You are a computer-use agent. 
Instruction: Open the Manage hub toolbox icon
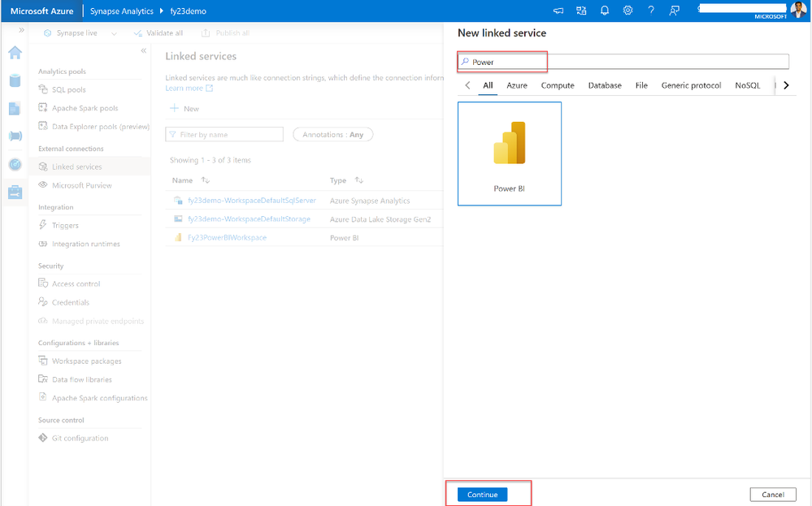click(x=15, y=192)
